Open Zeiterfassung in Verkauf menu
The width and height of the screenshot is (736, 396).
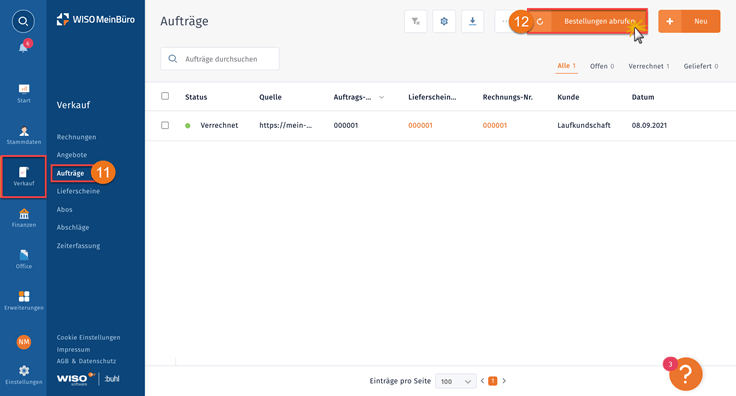(78, 246)
